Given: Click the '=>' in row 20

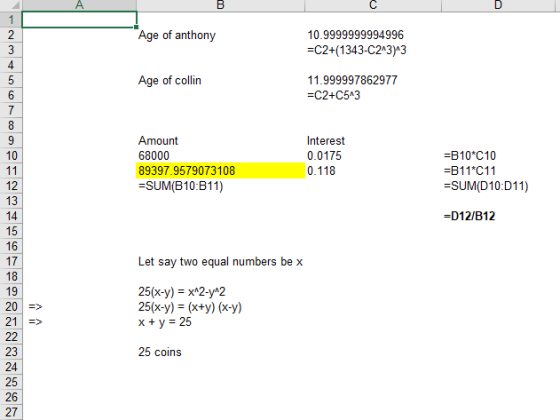Looking at the screenshot, I should pyautogui.click(x=35, y=307).
